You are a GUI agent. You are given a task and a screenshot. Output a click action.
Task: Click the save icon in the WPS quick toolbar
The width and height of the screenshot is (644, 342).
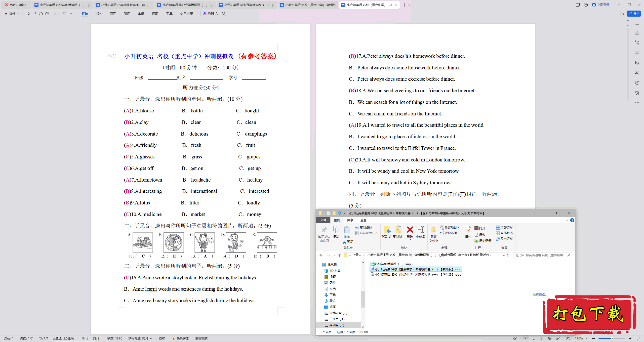[28, 14]
